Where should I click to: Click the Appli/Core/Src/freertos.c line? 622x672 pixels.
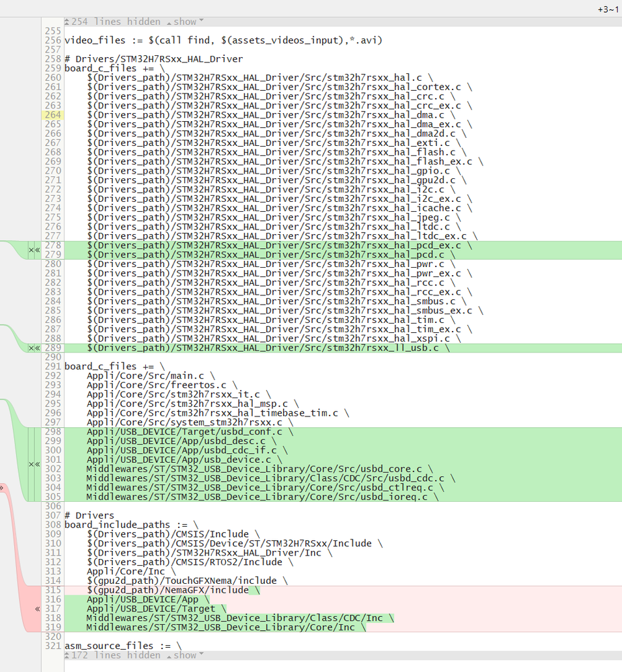[162, 385]
